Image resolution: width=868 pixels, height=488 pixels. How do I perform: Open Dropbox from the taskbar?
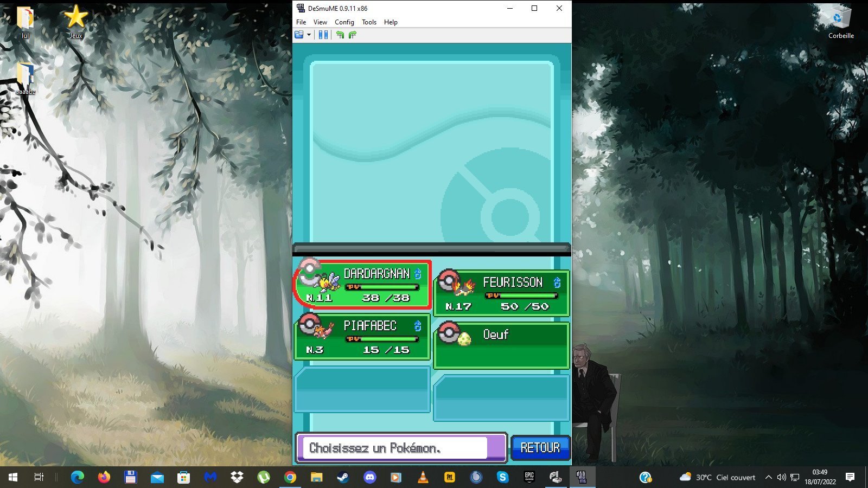pos(237,477)
